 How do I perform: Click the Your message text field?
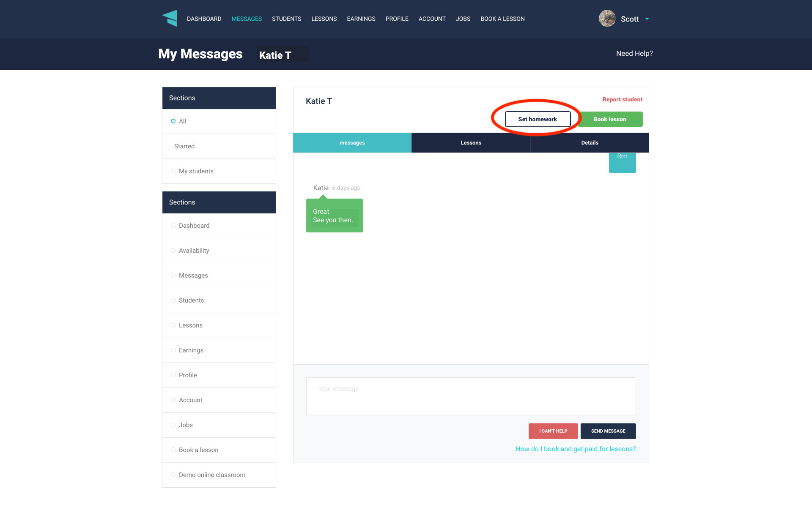tap(471, 396)
